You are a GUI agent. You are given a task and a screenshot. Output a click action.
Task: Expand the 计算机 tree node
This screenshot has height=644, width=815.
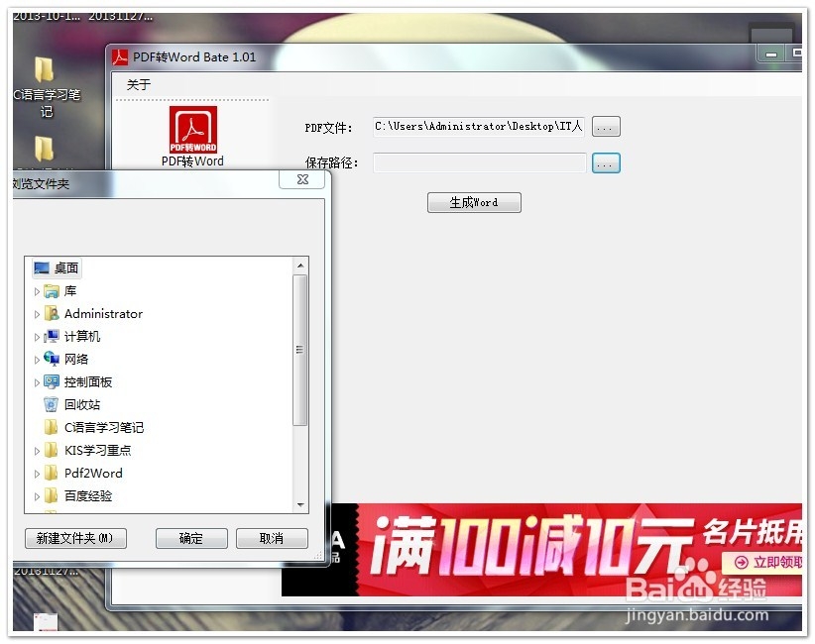37,337
